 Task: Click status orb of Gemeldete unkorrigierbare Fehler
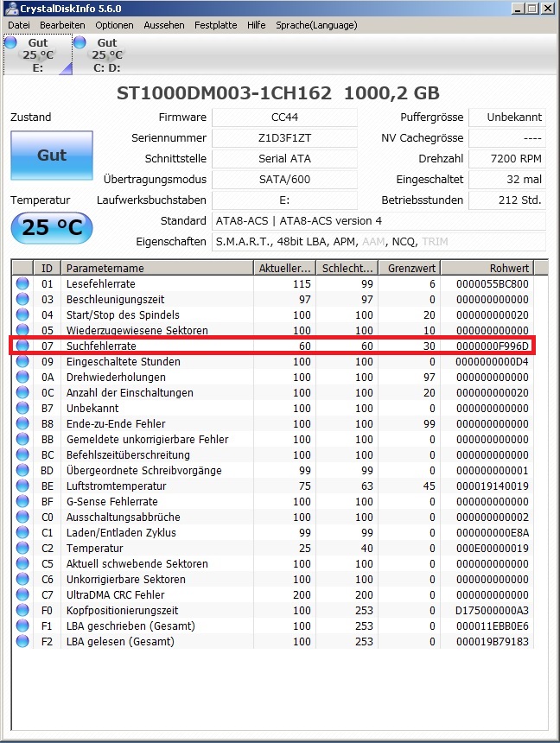(x=22, y=439)
